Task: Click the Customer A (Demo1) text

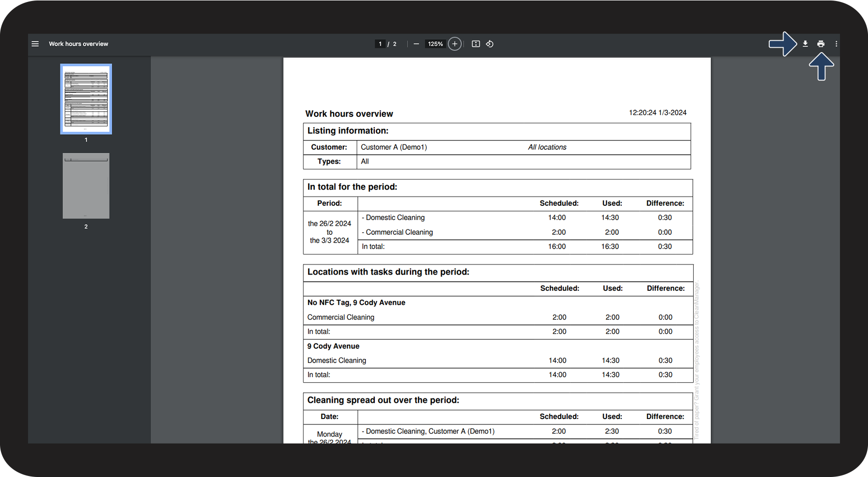Action: coord(394,147)
